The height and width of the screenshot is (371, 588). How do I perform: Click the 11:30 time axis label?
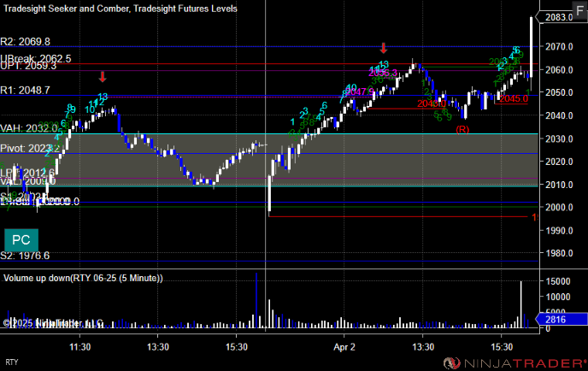pos(79,347)
